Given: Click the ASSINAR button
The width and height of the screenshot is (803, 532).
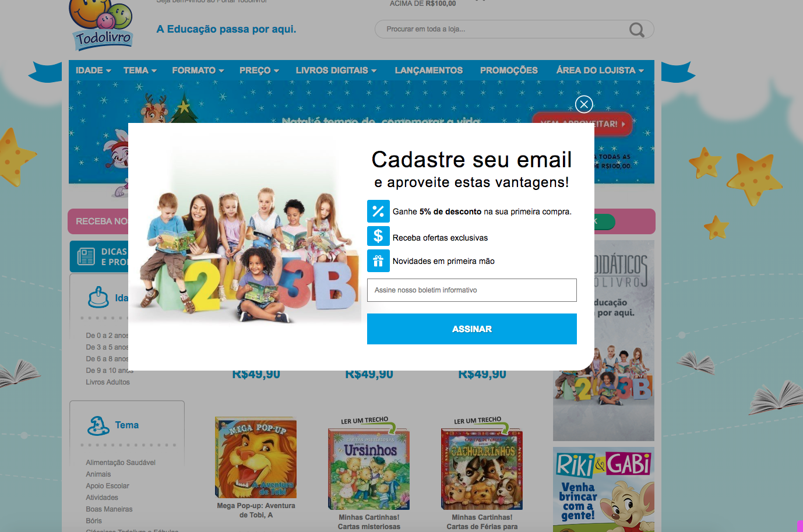Looking at the screenshot, I should 472,329.
